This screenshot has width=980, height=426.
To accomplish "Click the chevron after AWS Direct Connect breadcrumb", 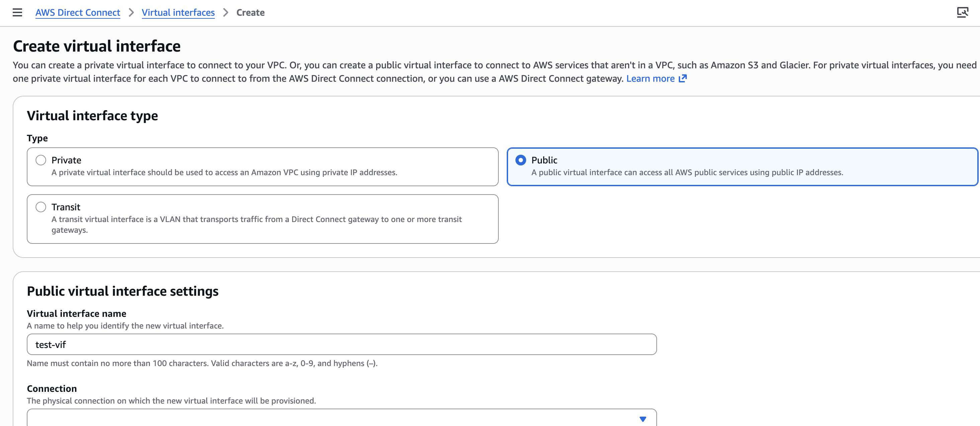I will click(131, 13).
